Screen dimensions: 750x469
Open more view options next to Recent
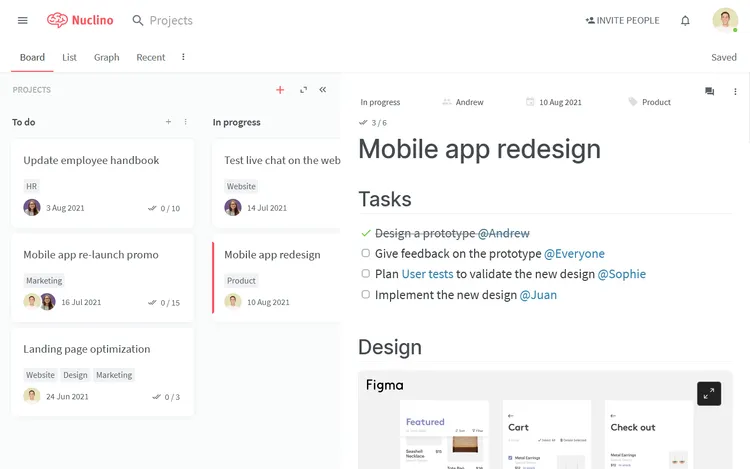[x=183, y=57]
